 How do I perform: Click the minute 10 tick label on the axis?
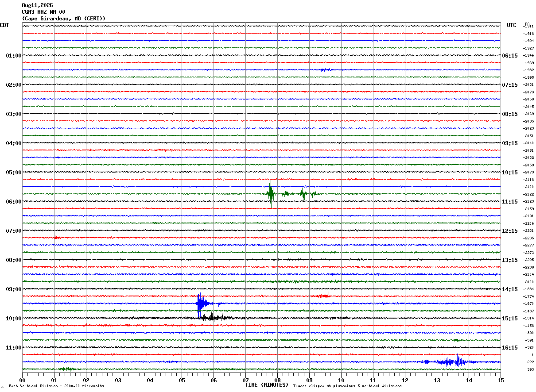pos(341,380)
